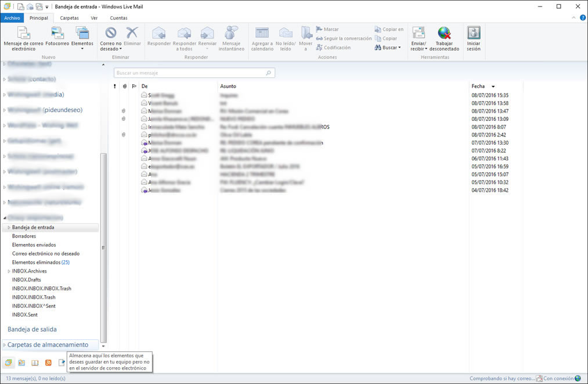Click the Eliminar delete icon in ribbon
This screenshot has width=588, height=384.
click(132, 37)
